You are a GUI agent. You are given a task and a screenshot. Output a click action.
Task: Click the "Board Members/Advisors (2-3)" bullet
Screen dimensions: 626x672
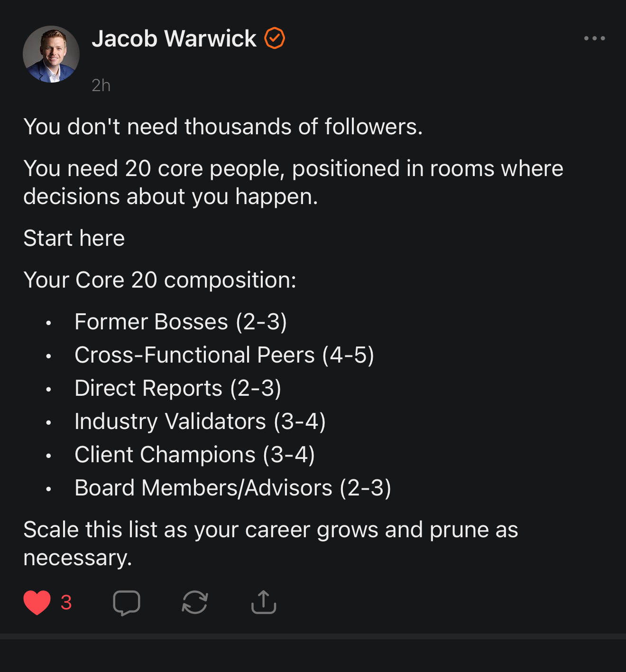(x=232, y=488)
